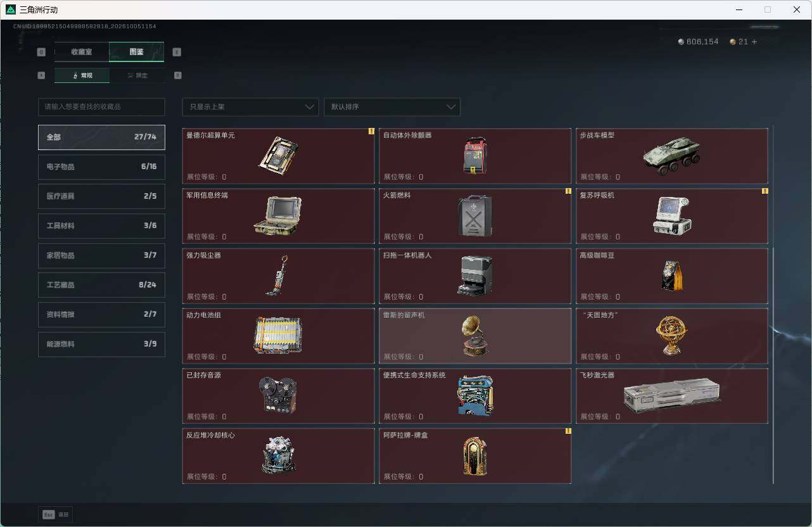Expand the 只显示上架 filter dropdown

(250, 107)
